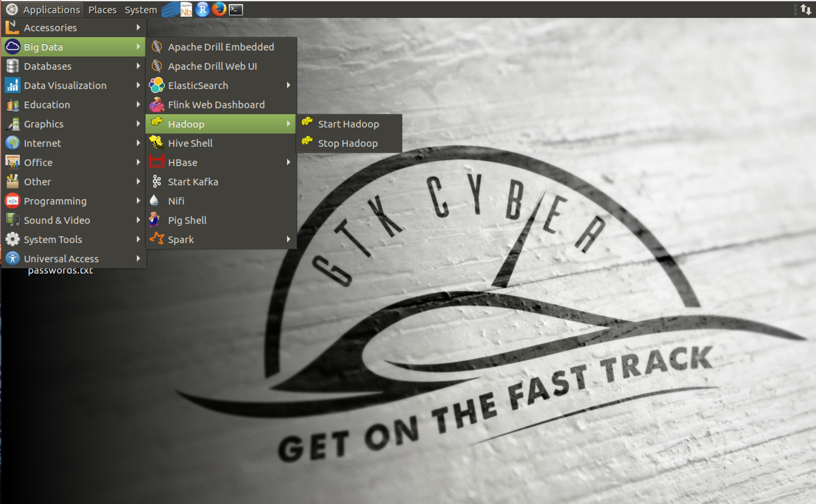Choose Start Kafka entry
Screen dimensions: 816x504
[193, 182]
